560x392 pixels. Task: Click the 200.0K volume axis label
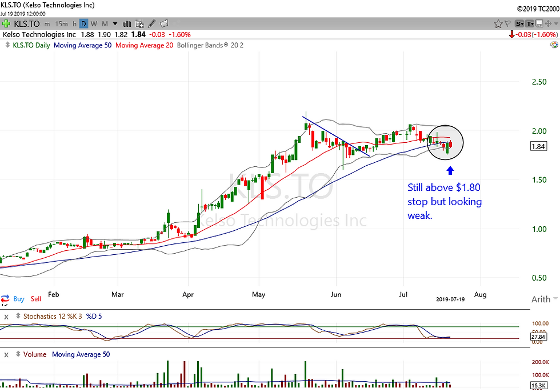(541, 362)
